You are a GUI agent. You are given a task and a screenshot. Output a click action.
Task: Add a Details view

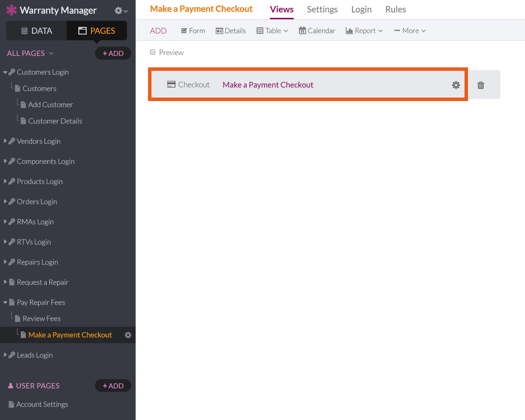point(231,31)
